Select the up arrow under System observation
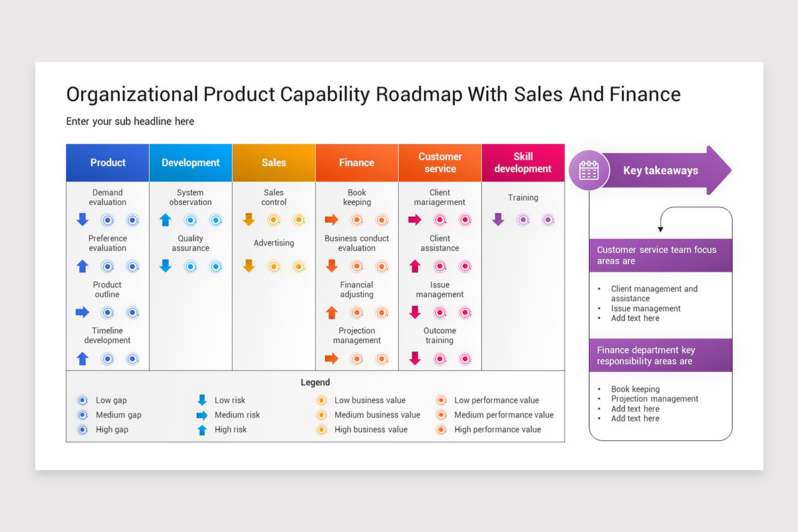Viewport: 798px width, 532px height. click(x=166, y=219)
